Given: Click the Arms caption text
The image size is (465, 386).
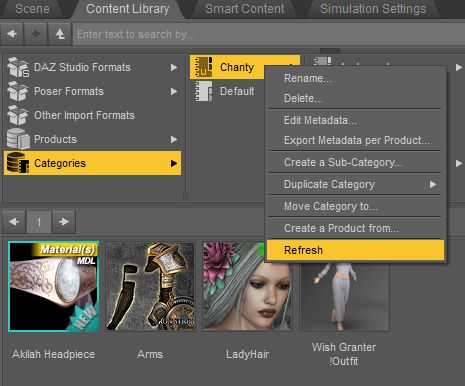Looking at the screenshot, I should coord(150,354).
